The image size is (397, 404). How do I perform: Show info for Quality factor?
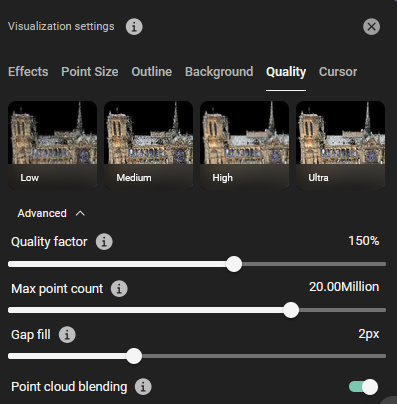pos(104,242)
